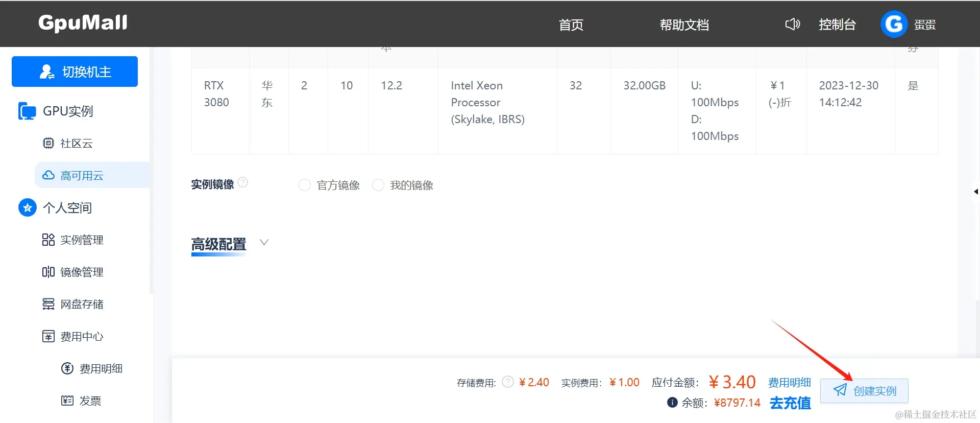Go to 首页 in top navigation

[x=571, y=25]
